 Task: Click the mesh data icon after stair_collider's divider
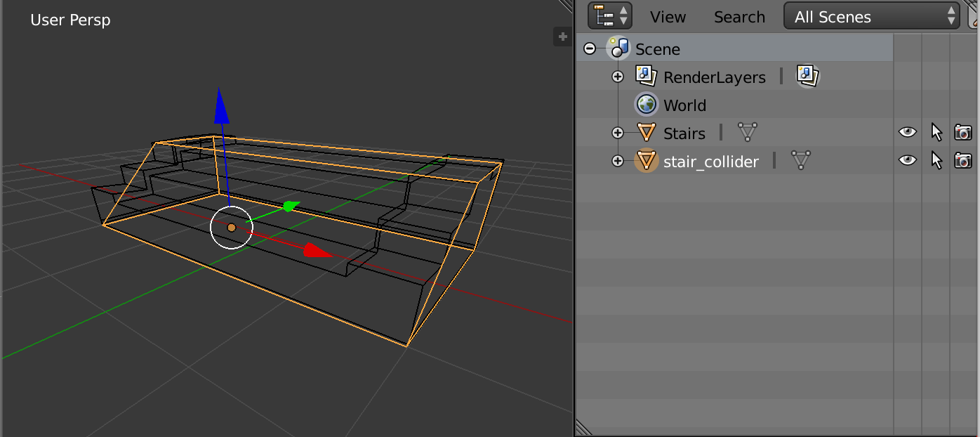[x=800, y=161]
